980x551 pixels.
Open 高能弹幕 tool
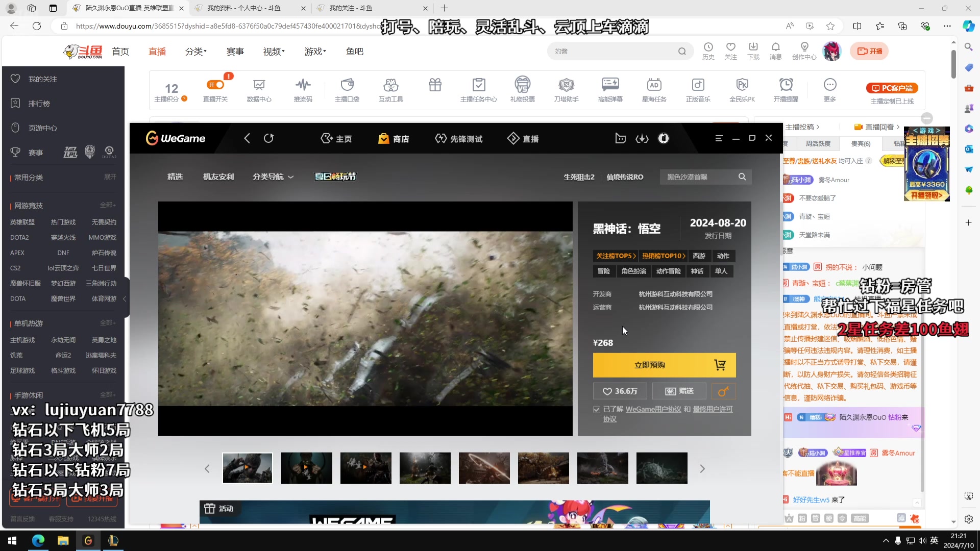(610, 90)
